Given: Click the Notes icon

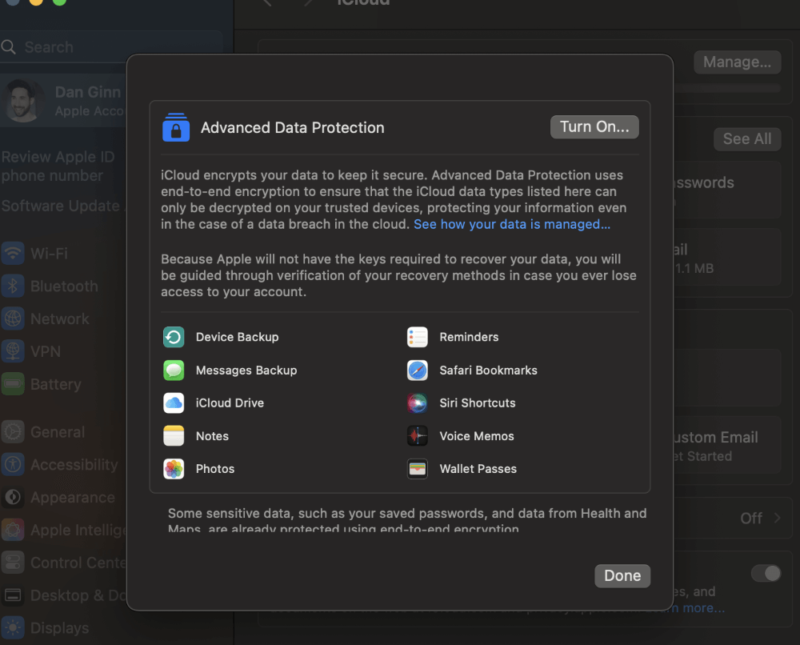Looking at the screenshot, I should pyautogui.click(x=173, y=436).
